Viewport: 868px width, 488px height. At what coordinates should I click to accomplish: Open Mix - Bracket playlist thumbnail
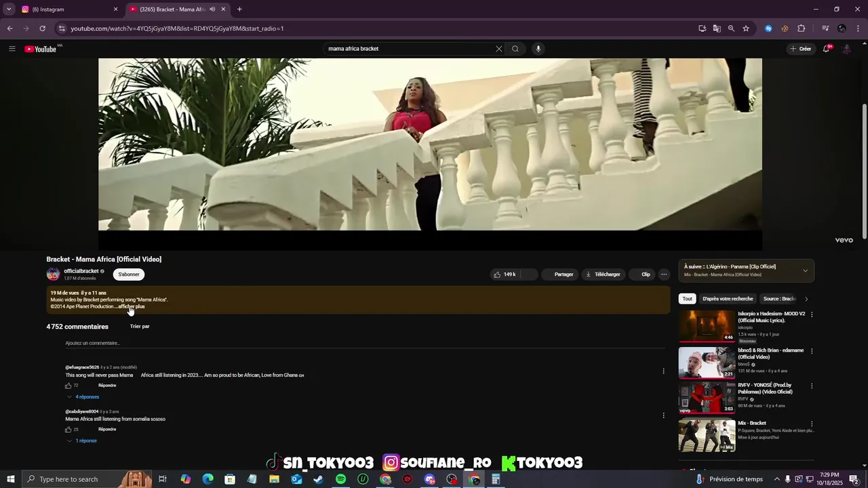707,436
